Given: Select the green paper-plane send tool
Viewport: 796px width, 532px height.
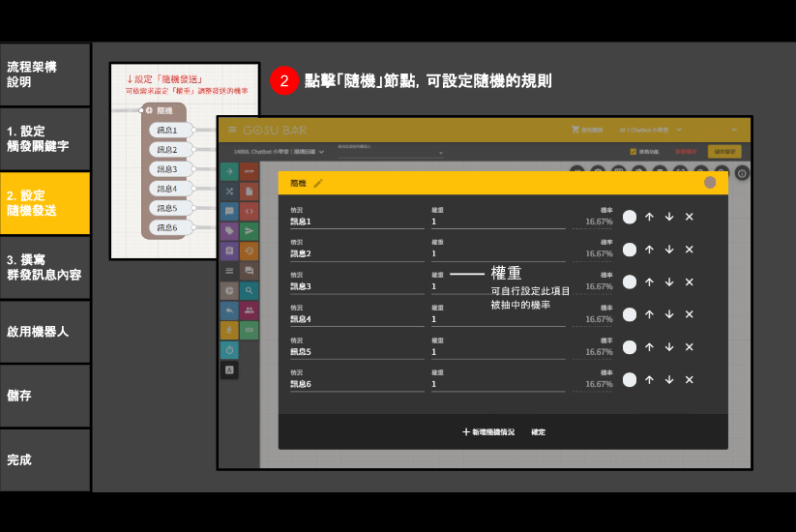Looking at the screenshot, I should (x=250, y=231).
